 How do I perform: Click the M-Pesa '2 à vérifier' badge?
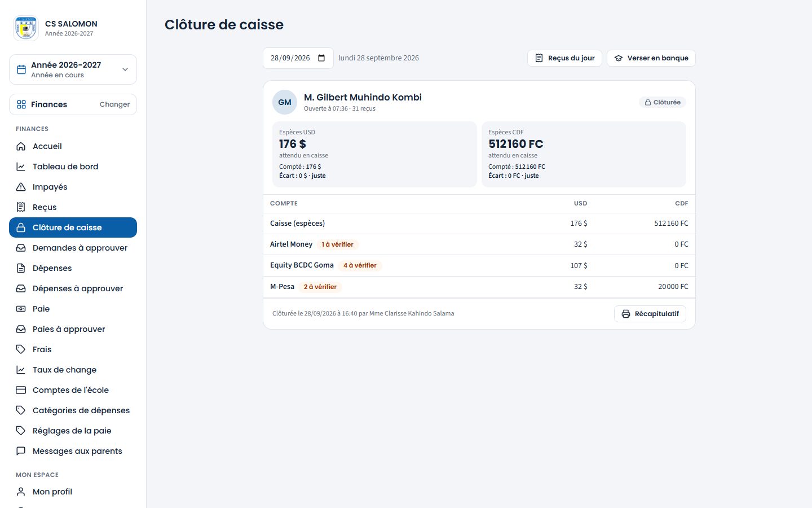(x=320, y=287)
